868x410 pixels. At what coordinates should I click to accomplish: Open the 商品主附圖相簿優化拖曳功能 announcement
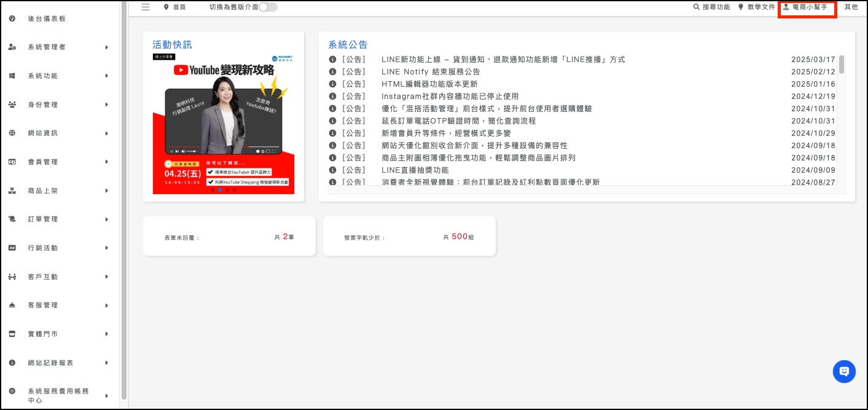(479, 158)
